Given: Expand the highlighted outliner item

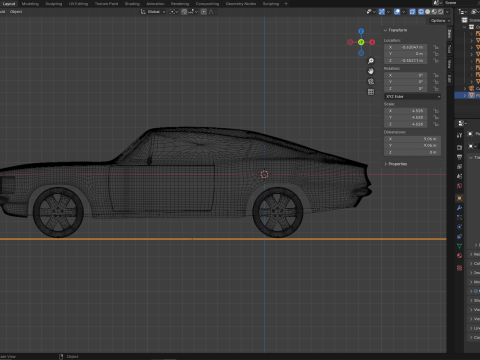Looking at the screenshot, I should 465,95.
